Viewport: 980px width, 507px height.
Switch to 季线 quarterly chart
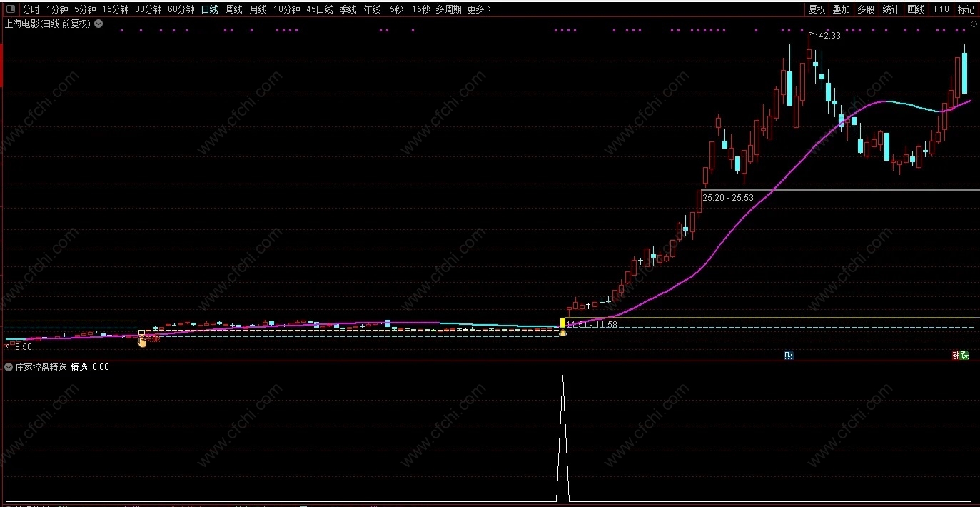(348, 9)
